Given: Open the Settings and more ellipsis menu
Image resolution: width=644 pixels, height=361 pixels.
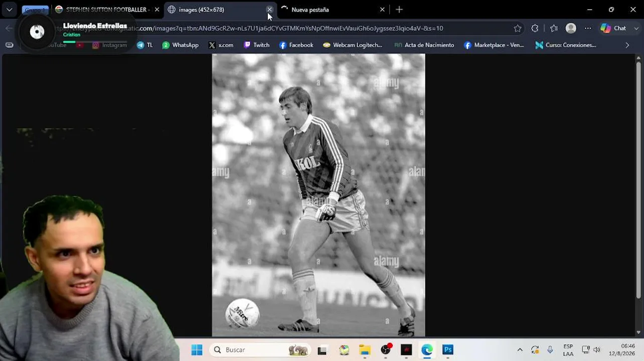Looking at the screenshot, I should (588, 29).
